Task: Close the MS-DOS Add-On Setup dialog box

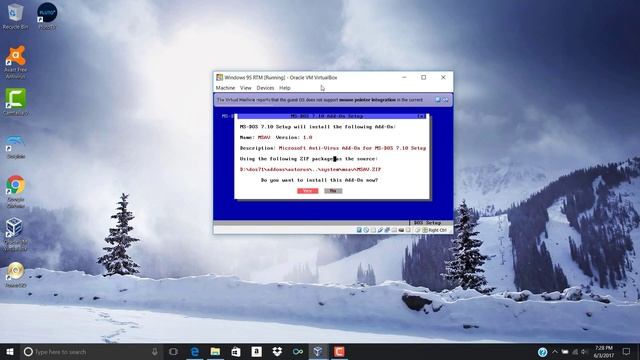Action: pos(421,116)
